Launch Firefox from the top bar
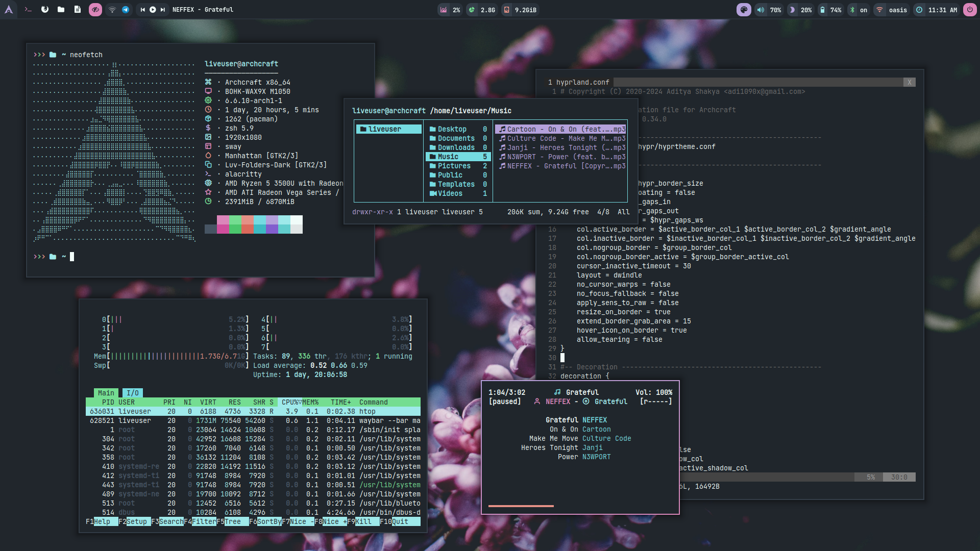The image size is (980, 551). coord(45,10)
